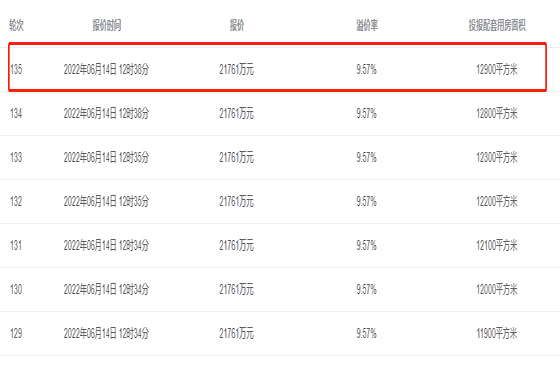Click the 12000平方米 area cell

point(497,289)
